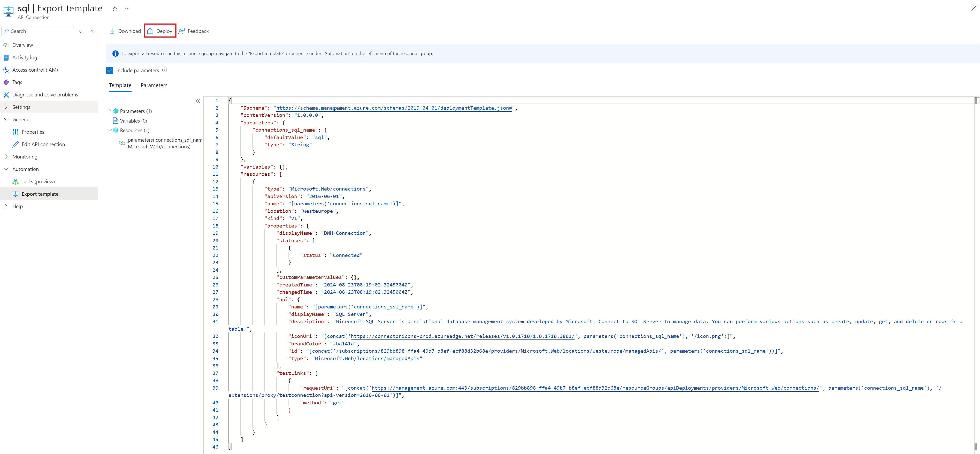Viewport: 980px width, 454px height.
Task: Click the "contentVersion": "1.0.0.0" line
Action: click(x=281, y=115)
